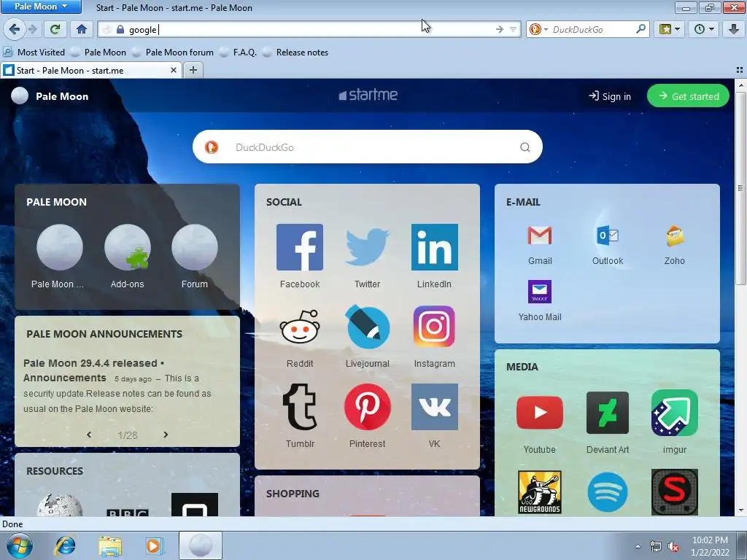
Task: Open the Instagram camera icon
Action: (x=434, y=327)
